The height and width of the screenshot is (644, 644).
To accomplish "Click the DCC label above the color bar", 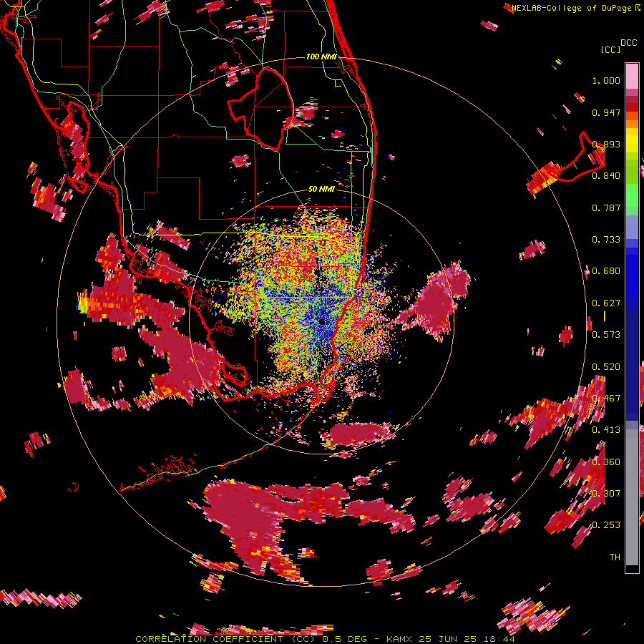I will [628, 43].
